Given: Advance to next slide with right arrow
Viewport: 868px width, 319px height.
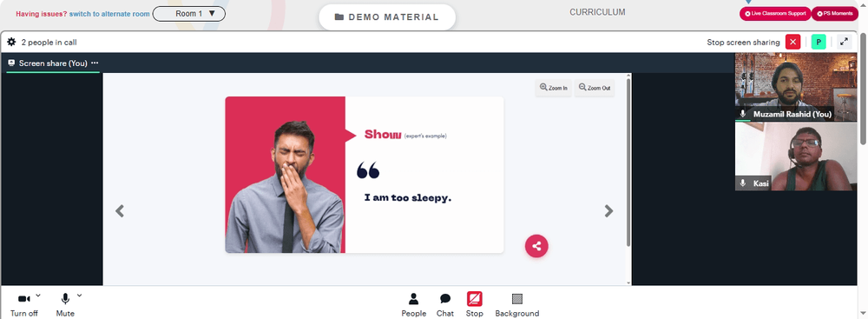Looking at the screenshot, I should tap(609, 211).
